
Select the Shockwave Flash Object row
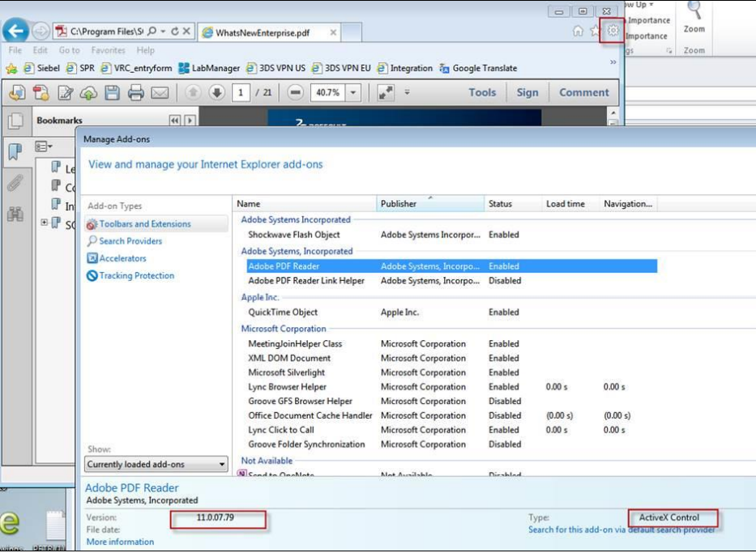[x=451, y=235]
